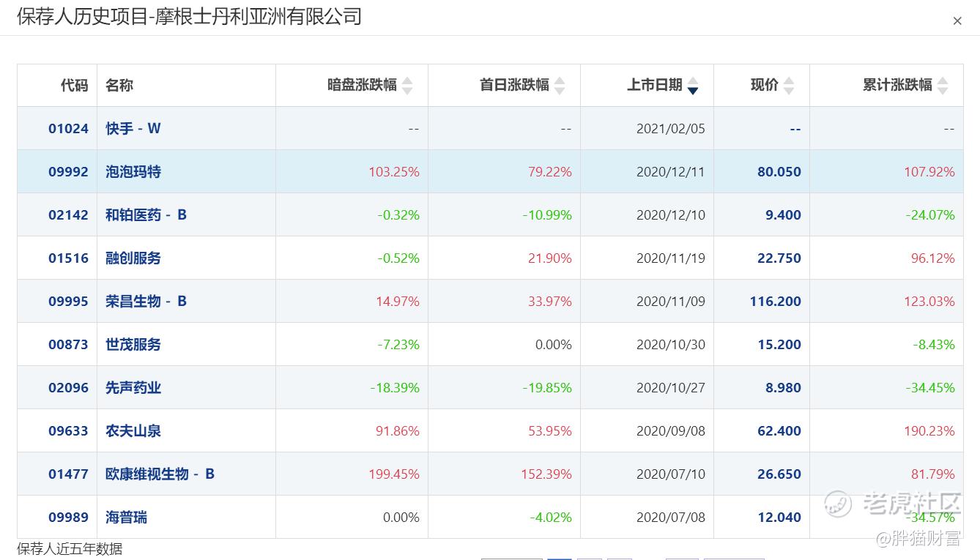This screenshot has width=980, height=560.
Task: Select the current price 116.200
Action: pyautogui.click(x=776, y=302)
